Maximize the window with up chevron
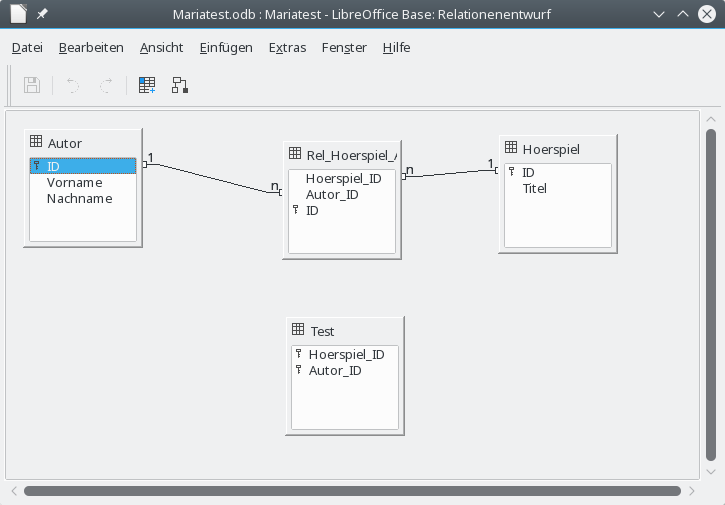Viewport: 725px width, 505px height. tap(683, 14)
